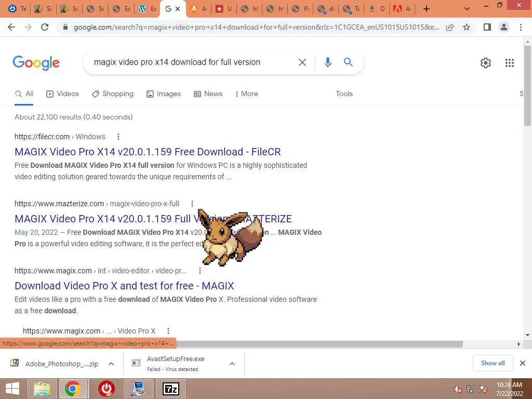Expand AvastSetupFree.exe download options
This screenshot has height=399, width=532.
pos(232,364)
